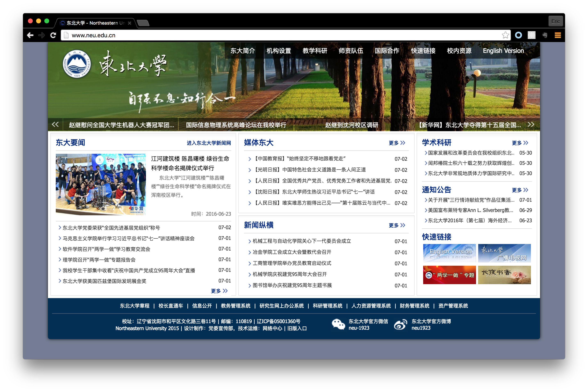Click 更多 under 东大要闻 news list
This screenshot has width=588, height=392.
(x=219, y=291)
